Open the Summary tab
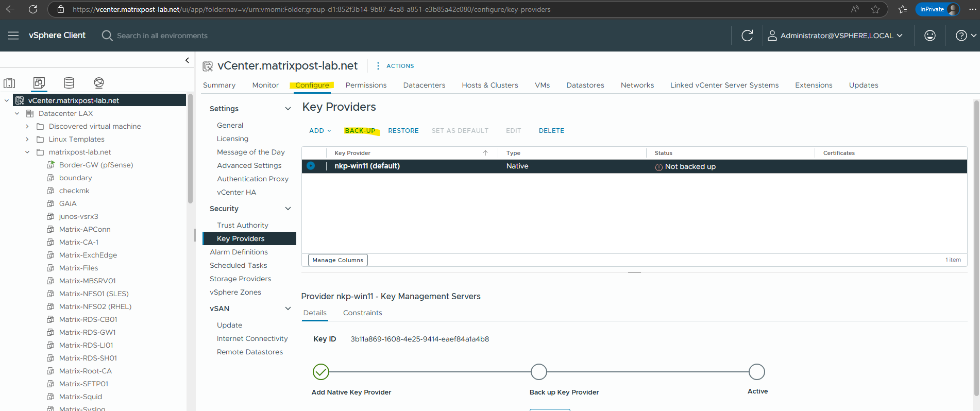The width and height of the screenshot is (980, 411). (x=219, y=85)
